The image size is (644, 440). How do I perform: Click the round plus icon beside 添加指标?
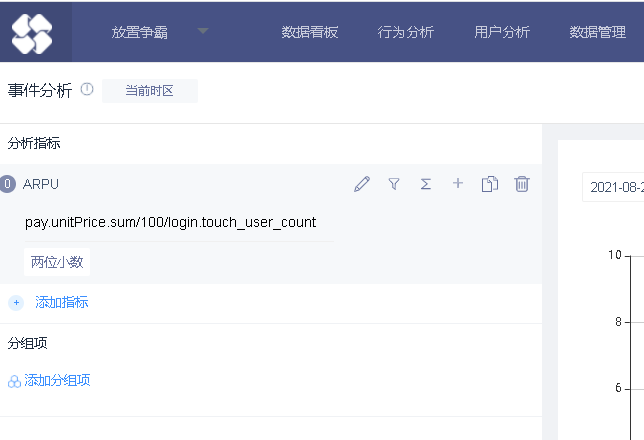(x=16, y=303)
